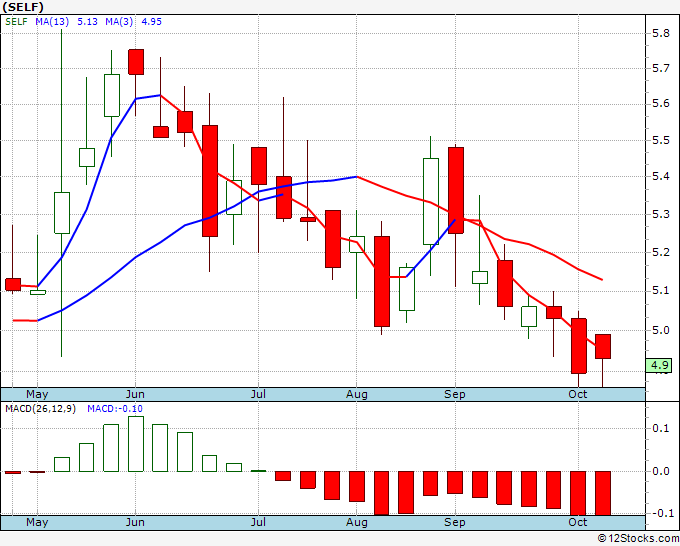Click May on the MACD panel axis
This screenshot has width=680, height=546.
pyautogui.click(x=37, y=522)
